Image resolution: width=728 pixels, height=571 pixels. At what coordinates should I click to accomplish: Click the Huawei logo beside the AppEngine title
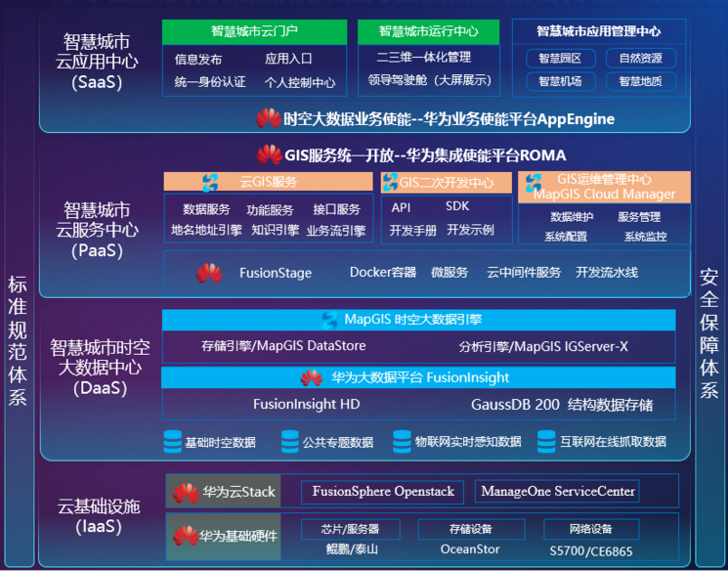(269, 118)
